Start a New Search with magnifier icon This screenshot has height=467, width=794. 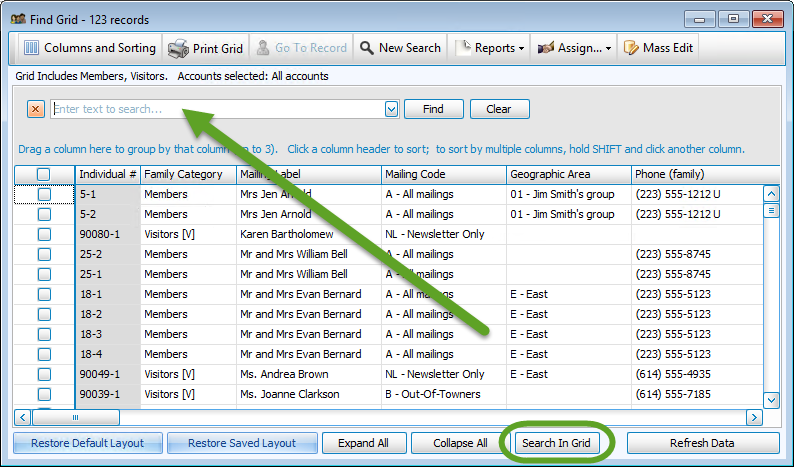pyautogui.click(x=367, y=48)
